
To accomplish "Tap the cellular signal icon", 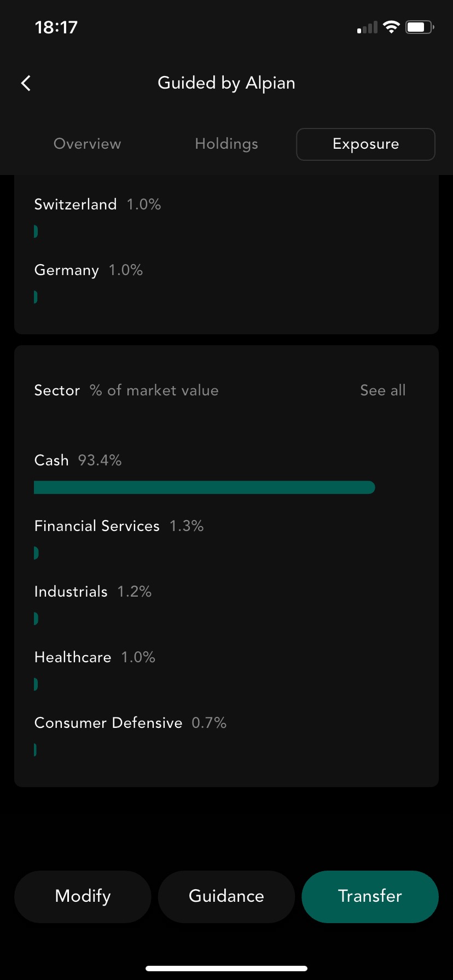I will tap(367, 27).
